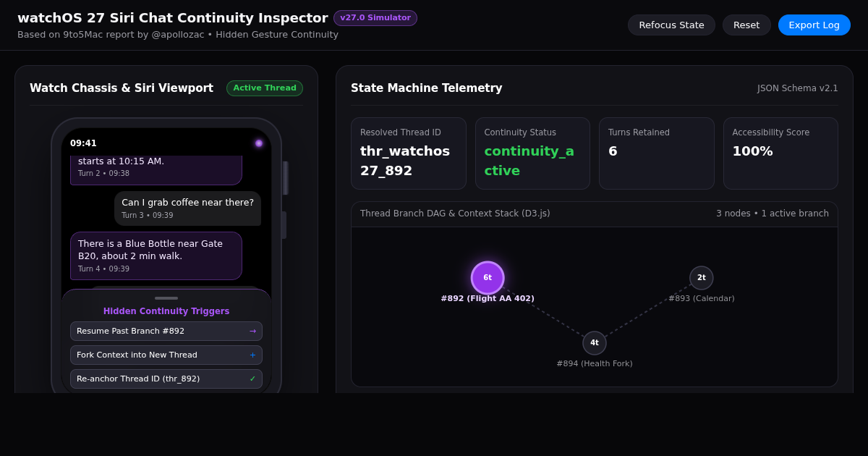Screen dimensions: 868x456
Task: Click the Turns Retained card
Action: 657,153
